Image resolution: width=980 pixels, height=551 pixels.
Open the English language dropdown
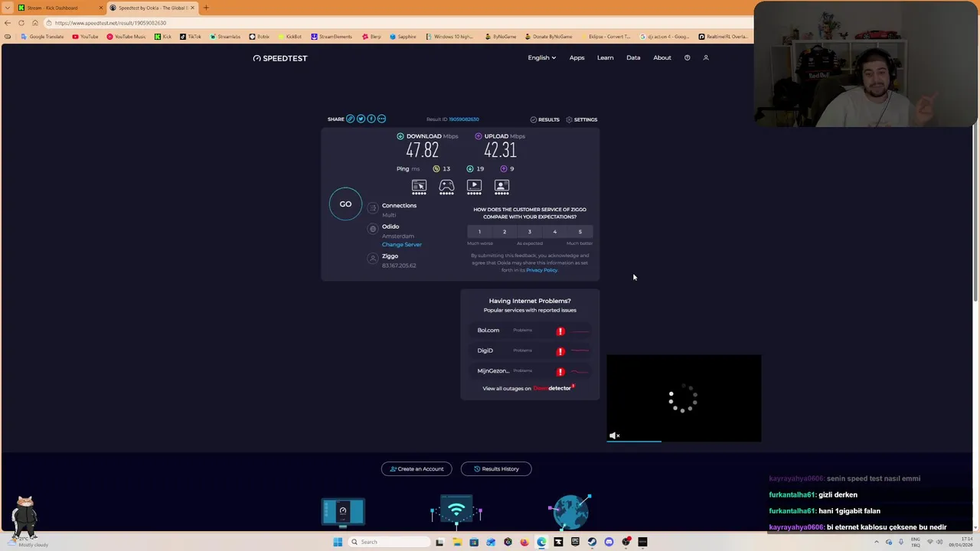click(x=541, y=57)
